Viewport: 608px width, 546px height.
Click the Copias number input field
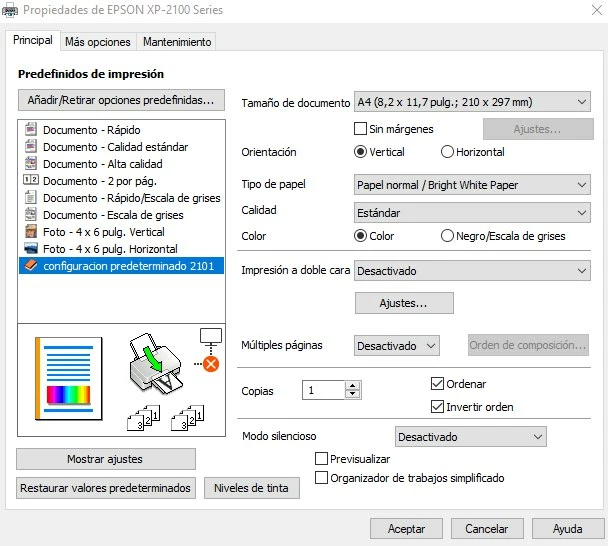323,390
